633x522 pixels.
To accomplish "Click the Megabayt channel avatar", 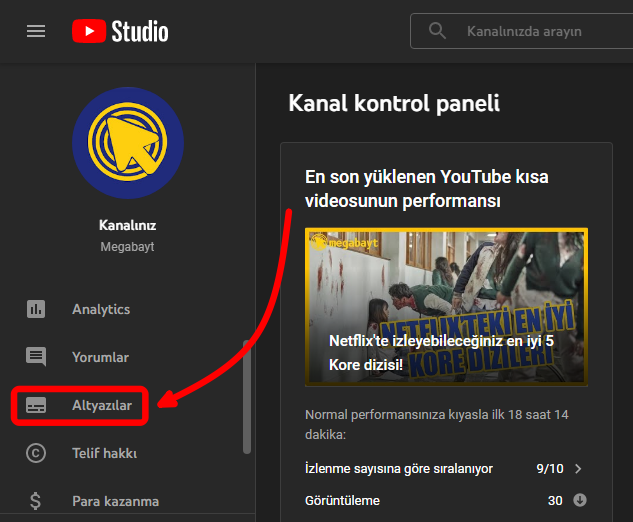I will (127, 143).
